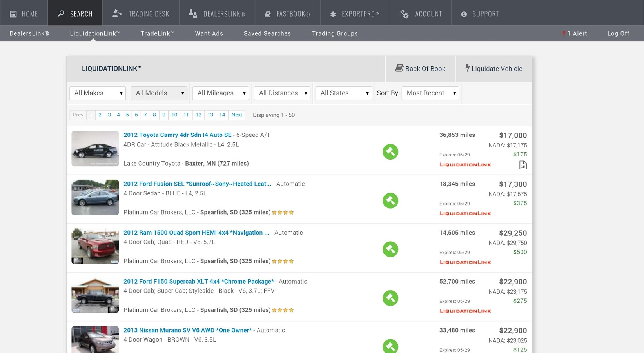This screenshot has height=353, width=644.
Task: Open the All Models dropdown
Action: [159, 93]
